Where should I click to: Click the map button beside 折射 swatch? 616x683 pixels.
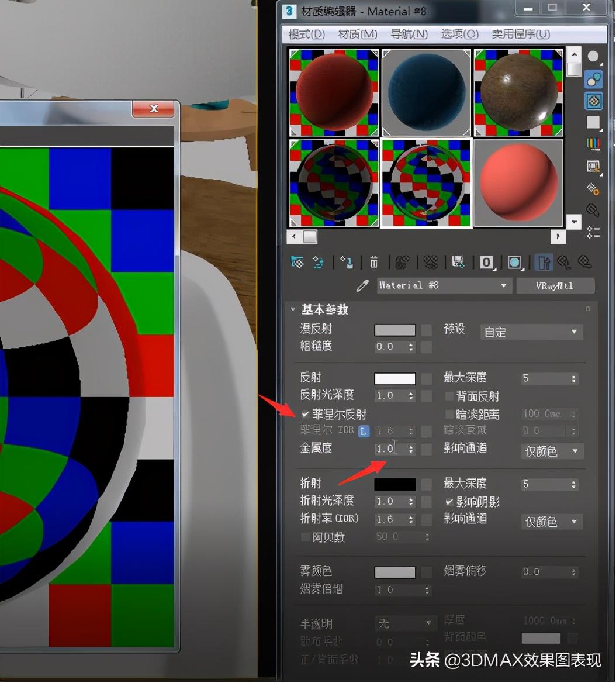pyautogui.click(x=427, y=484)
